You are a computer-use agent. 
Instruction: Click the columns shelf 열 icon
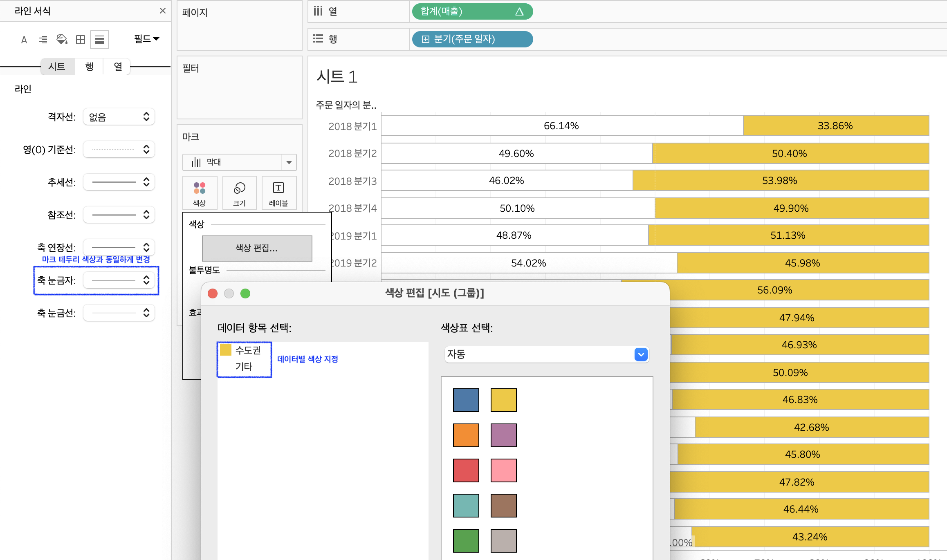(318, 11)
